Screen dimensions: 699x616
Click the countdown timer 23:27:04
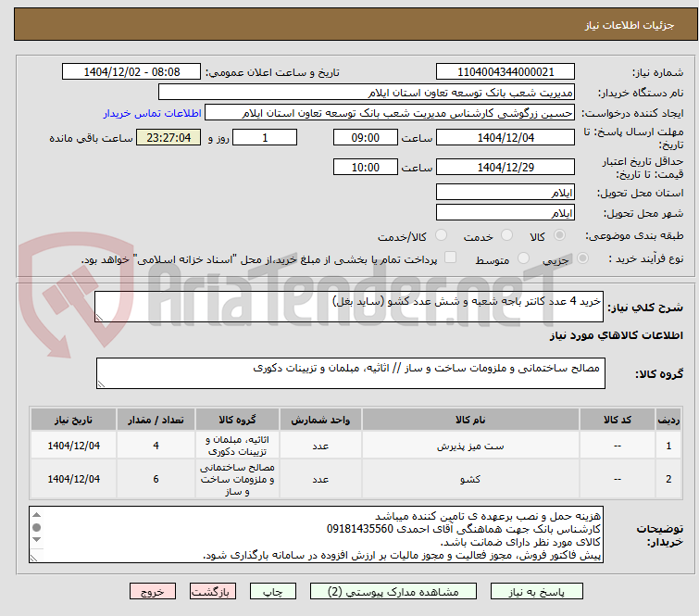click(x=169, y=137)
